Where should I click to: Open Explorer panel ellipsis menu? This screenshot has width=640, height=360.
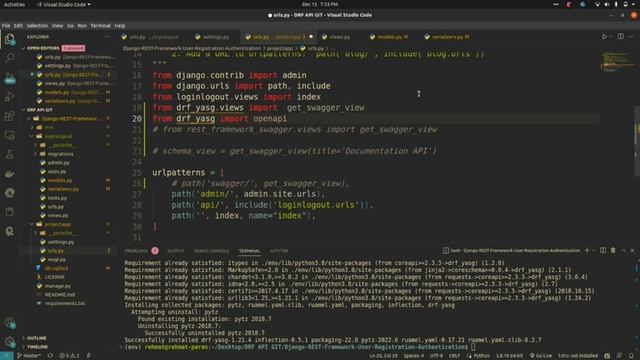point(107,37)
